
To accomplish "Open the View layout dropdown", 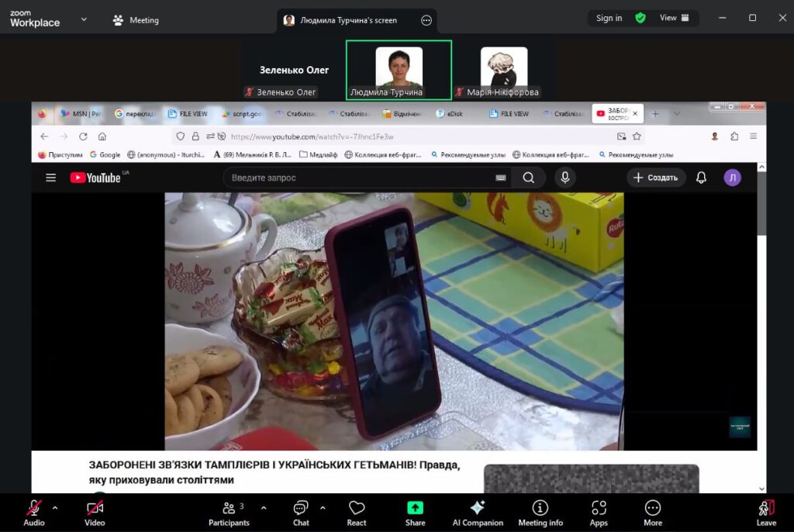I will 674,18.
